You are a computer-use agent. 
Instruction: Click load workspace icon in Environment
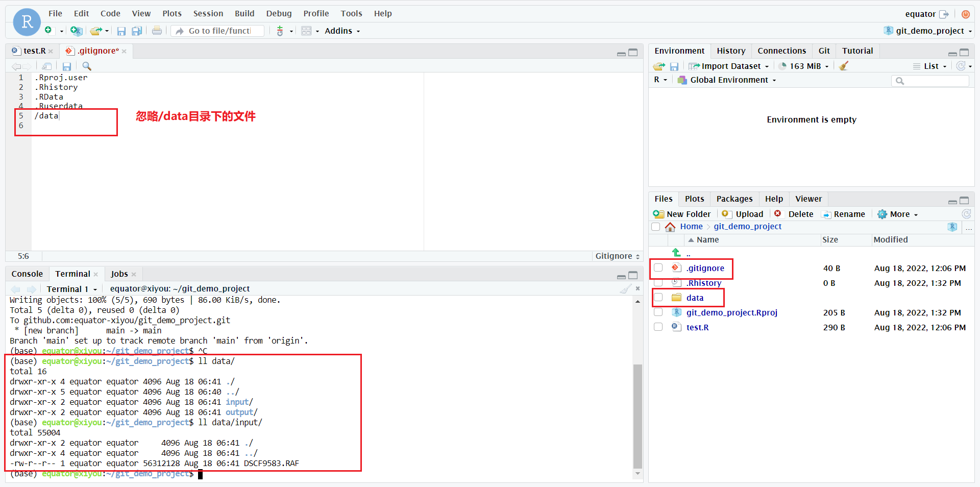click(659, 66)
